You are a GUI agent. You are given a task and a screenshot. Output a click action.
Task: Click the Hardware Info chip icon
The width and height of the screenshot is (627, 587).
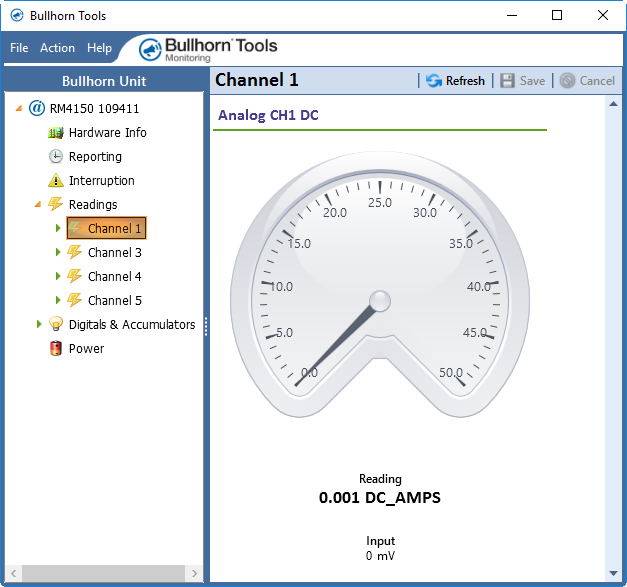(56, 133)
